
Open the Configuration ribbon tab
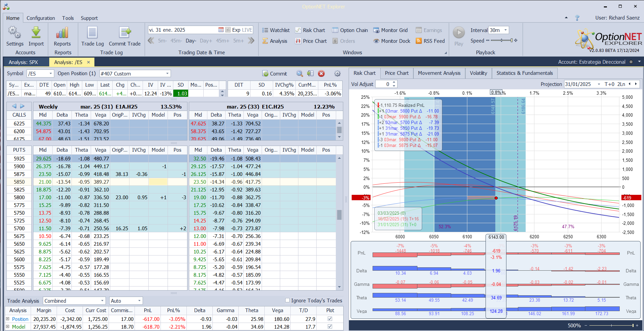click(41, 18)
